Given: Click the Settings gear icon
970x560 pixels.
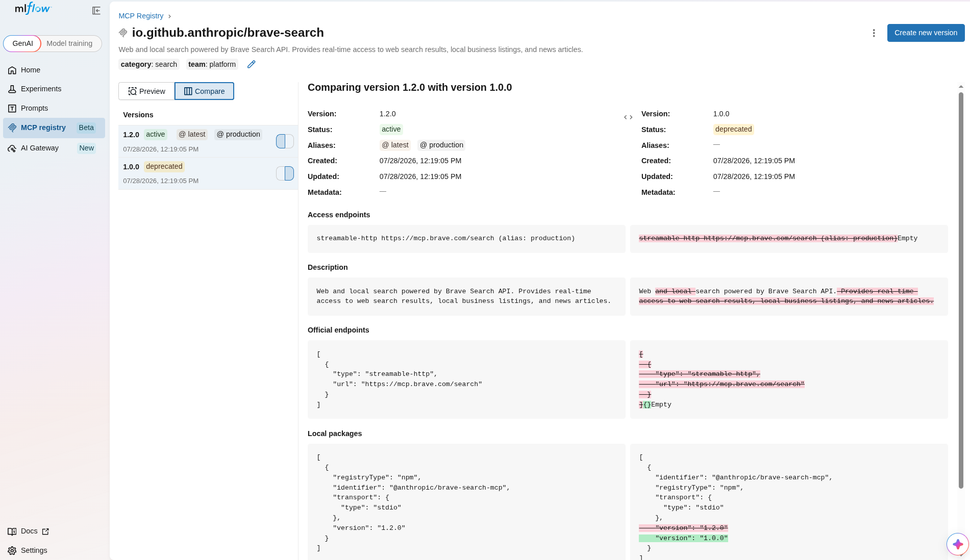Looking at the screenshot, I should tap(12, 551).
